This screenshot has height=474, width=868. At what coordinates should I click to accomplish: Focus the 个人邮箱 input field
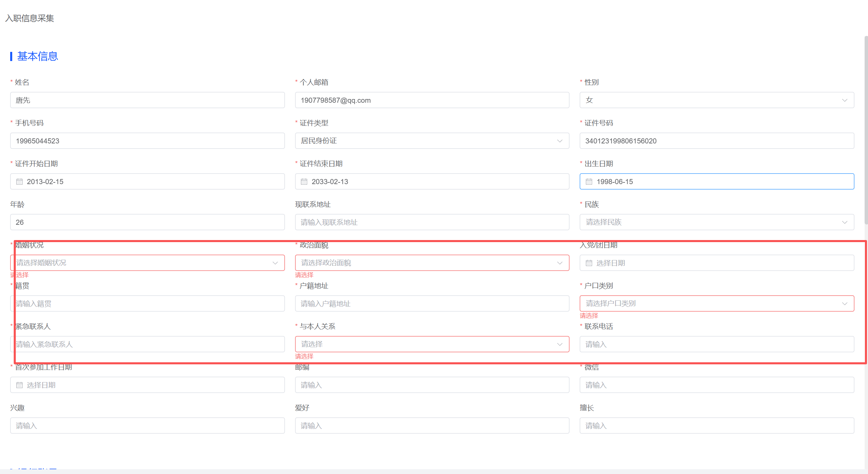click(432, 100)
